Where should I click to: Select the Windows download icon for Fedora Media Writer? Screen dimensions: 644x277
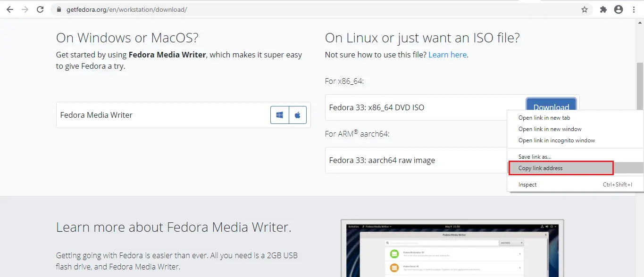point(279,114)
